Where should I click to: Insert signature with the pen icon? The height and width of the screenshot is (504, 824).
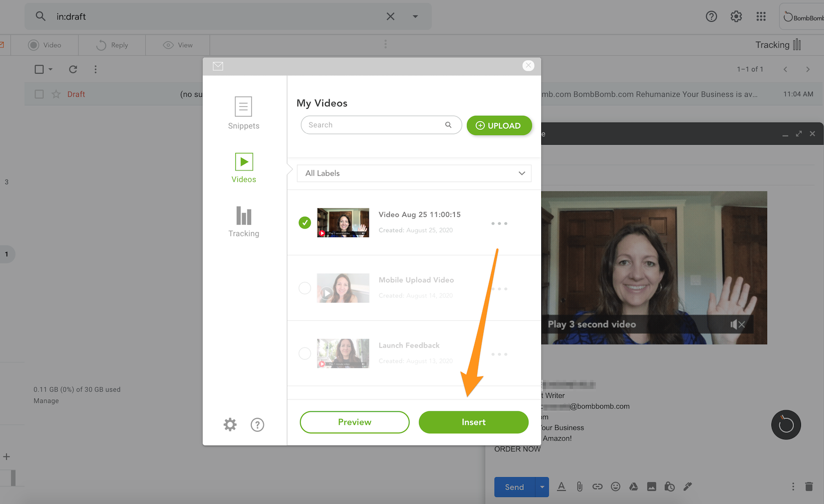click(x=688, y=486)
